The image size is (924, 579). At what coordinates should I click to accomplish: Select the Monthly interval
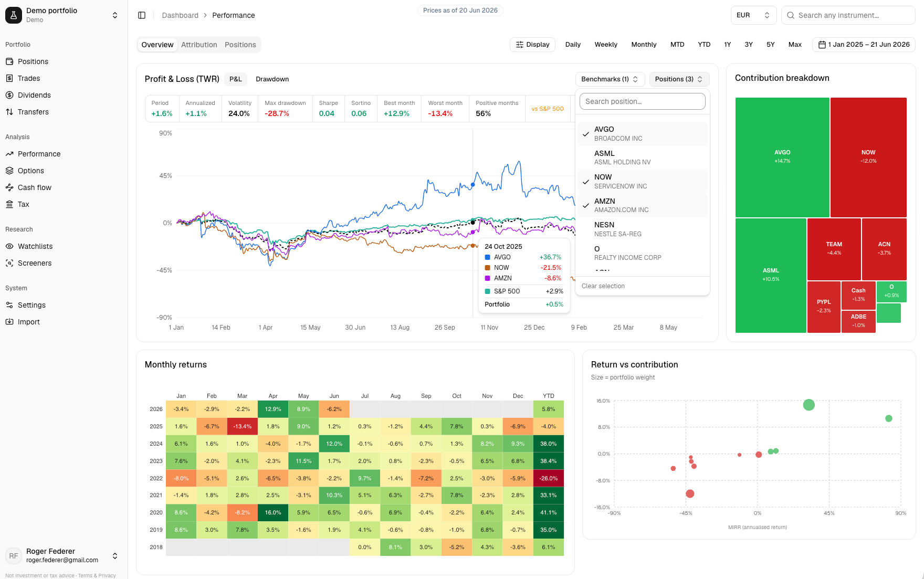point(644,45)
